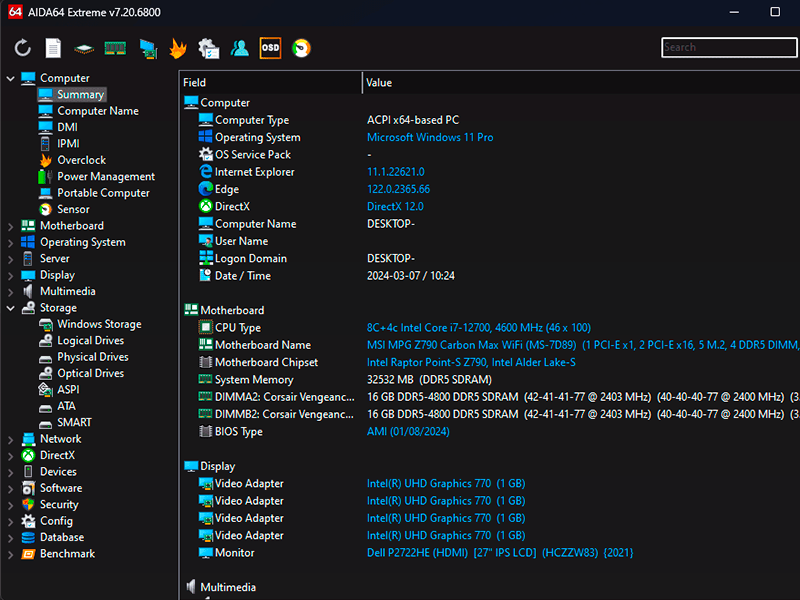Open the Report page icon in toolbar

click(x=53, y=48)
